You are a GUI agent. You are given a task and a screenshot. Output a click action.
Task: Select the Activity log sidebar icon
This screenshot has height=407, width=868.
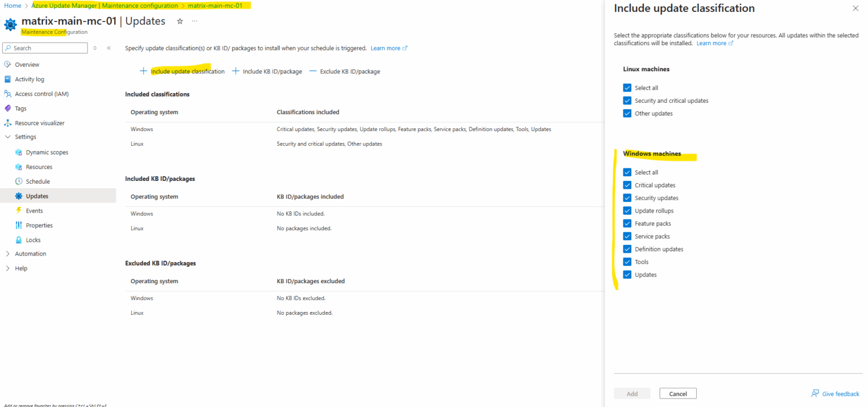[10, 79]
